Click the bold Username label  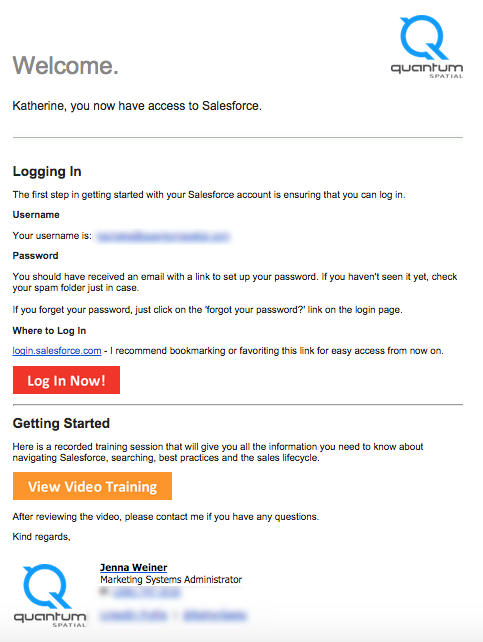(36, 215)
